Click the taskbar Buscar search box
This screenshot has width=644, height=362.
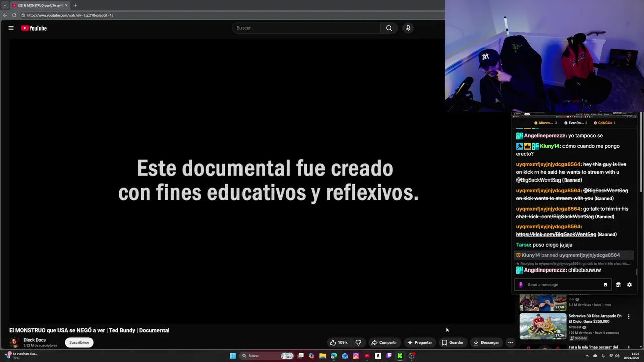(x=267, y=356)
